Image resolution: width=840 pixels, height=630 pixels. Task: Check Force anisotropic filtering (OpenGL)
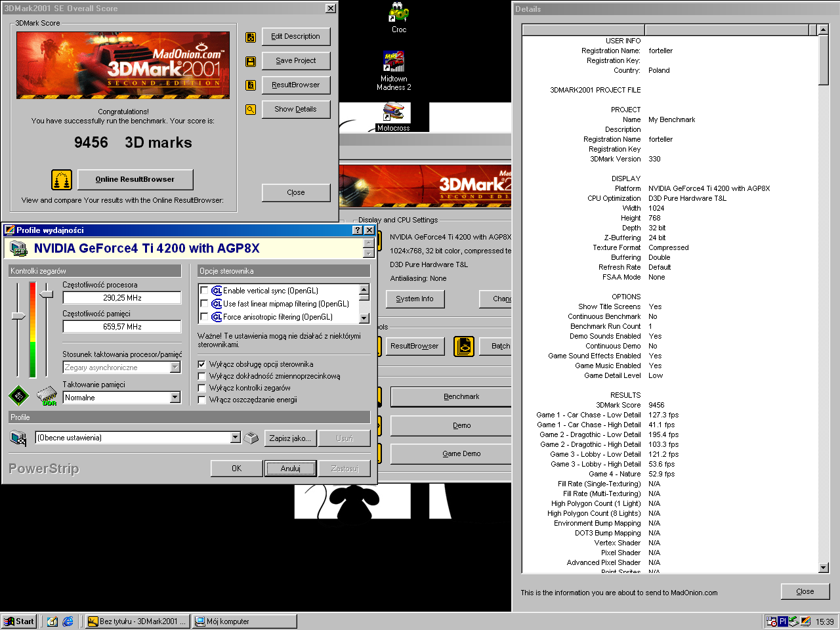click(x=204, y=317)
